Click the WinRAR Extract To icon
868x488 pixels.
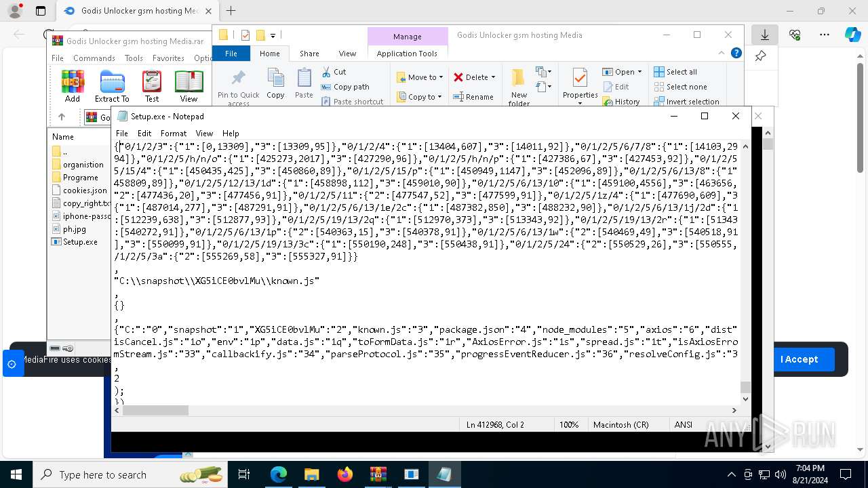point(112,86)
